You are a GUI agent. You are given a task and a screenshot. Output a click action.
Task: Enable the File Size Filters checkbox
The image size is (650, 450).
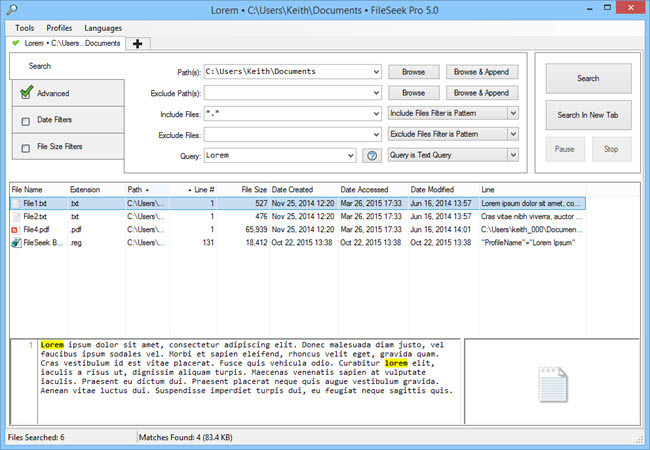click(x=25, y=147)
